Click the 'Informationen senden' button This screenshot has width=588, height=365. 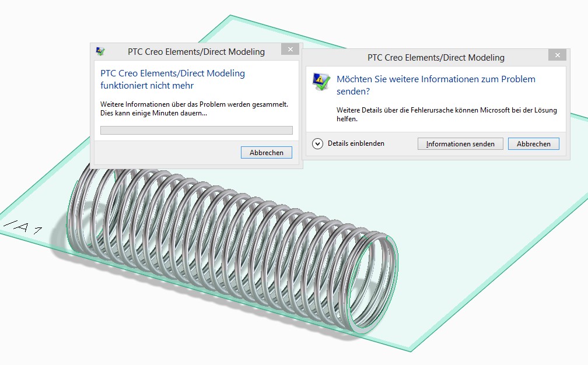coord(460,144)
